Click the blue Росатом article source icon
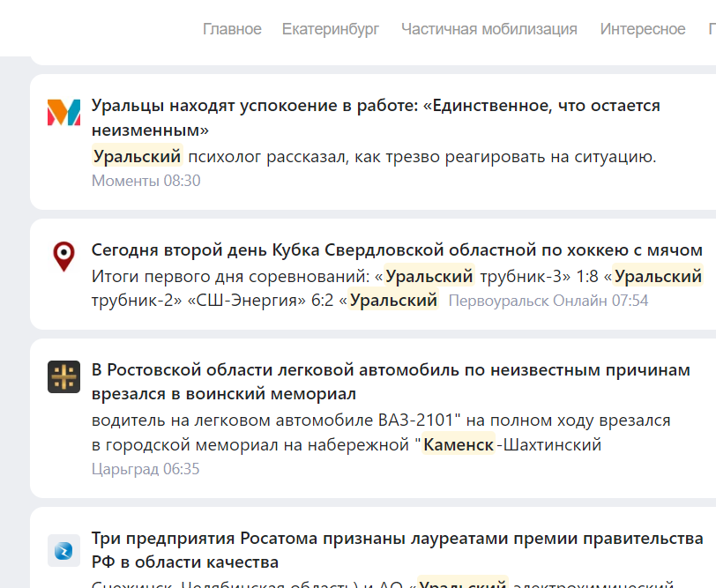Screen dimensions: 716x588 point(63,551)
